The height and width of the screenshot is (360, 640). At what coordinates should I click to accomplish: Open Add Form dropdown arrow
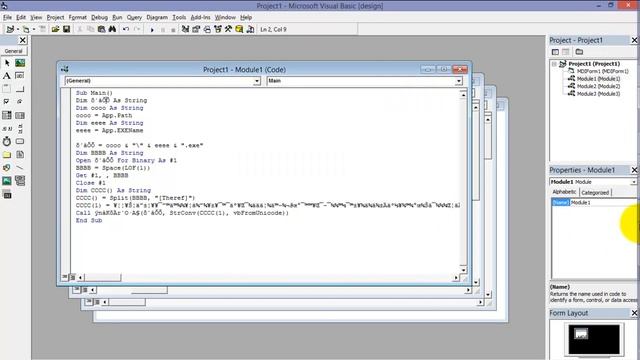tap(33, 29)
